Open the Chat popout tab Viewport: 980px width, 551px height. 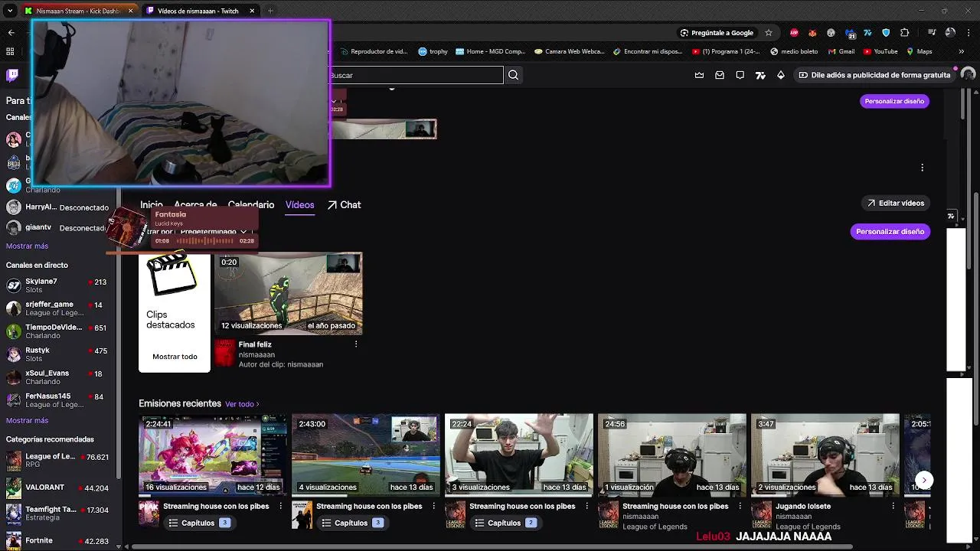344,204
